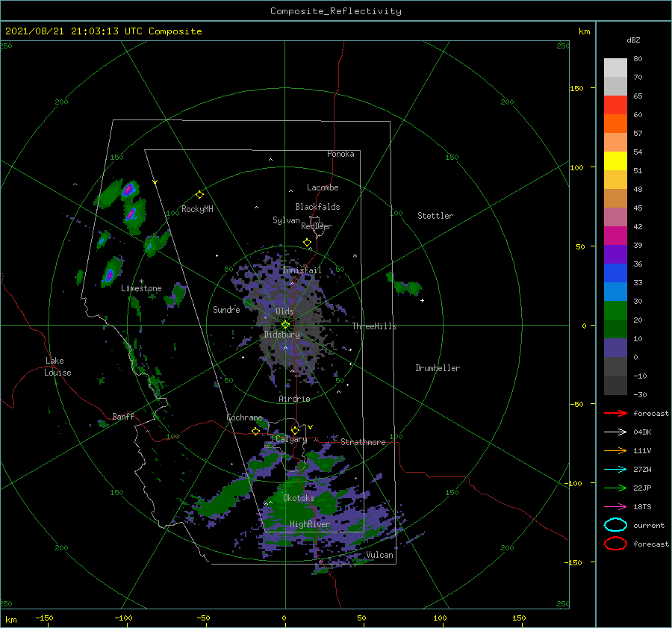Screen dimensions: 672x628
Task: Click the bright yellow swatch in dBZ scale
Action: point(615,161)
